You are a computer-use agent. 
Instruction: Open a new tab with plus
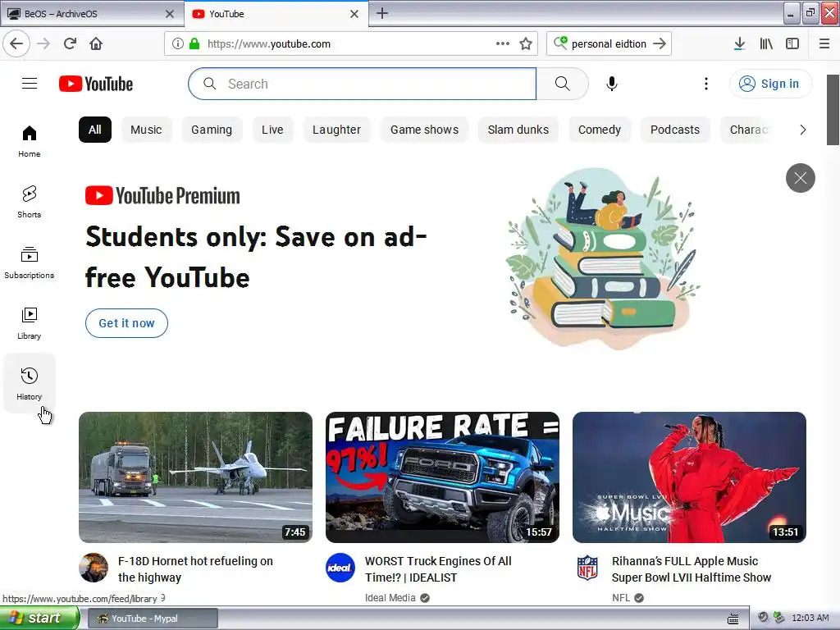[x=382, y=13]
